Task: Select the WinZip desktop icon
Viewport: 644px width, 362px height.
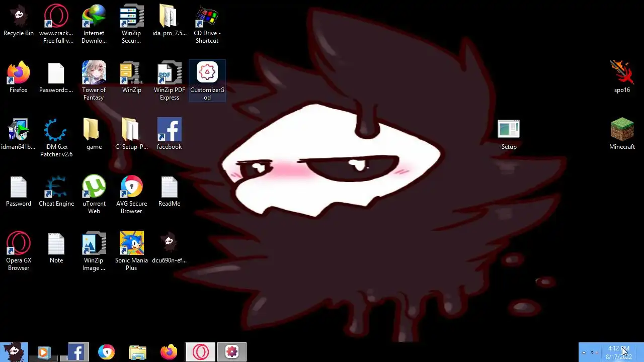Action: [131, 77]
